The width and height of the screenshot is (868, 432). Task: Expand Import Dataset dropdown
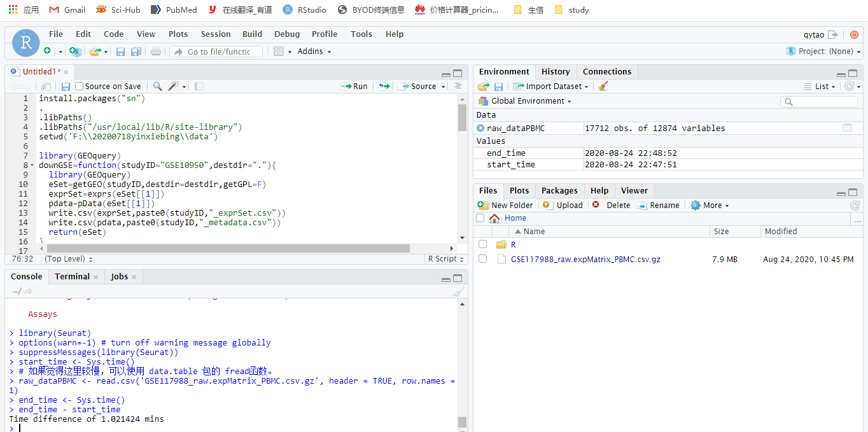pyautogui.click(x=550, y=86)
